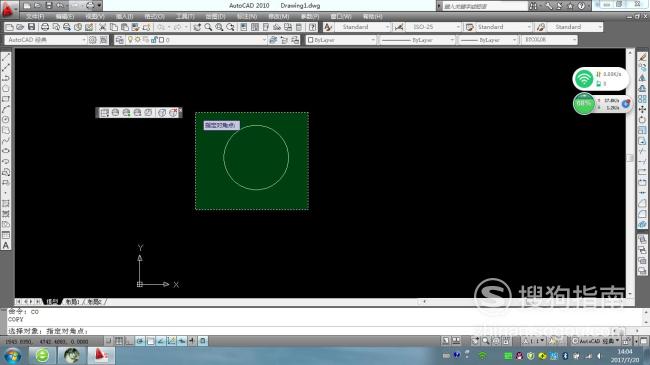Activate the Pan/zoom realtime magnifier icon
The image size is (650, 365).
pyautogui.click(x=208, y=27)
